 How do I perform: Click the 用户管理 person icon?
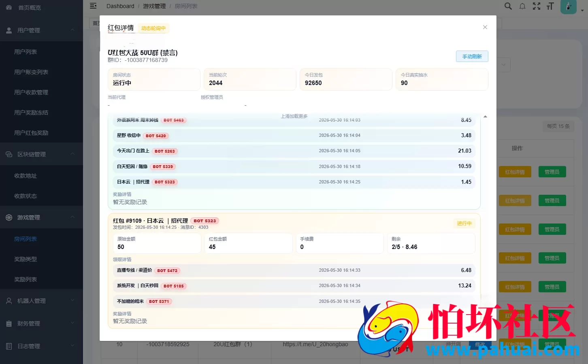click(9, 30)
